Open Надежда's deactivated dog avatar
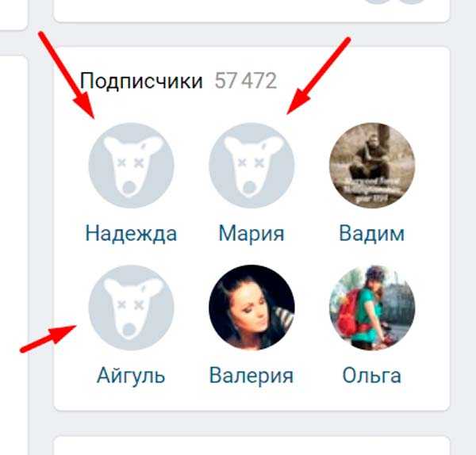 [x=131, y=166]
